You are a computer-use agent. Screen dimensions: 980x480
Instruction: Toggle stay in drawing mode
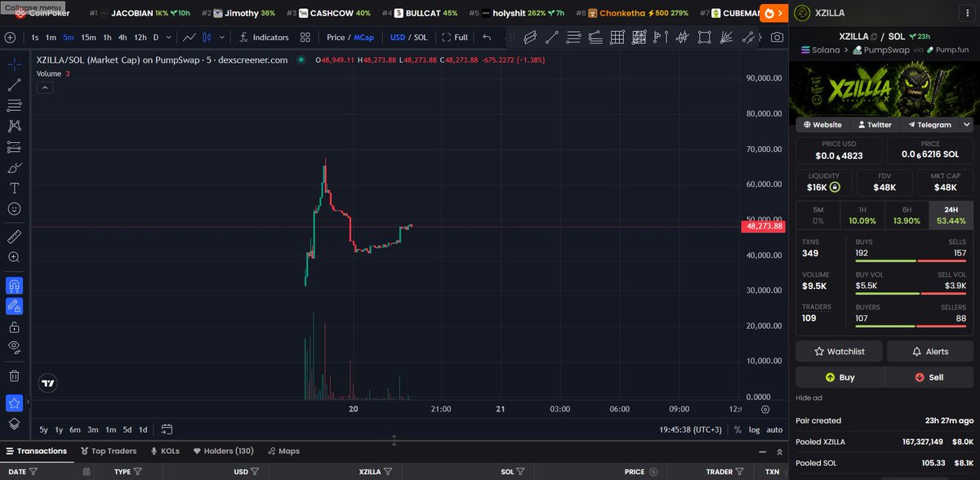click(x=14, y=306)
